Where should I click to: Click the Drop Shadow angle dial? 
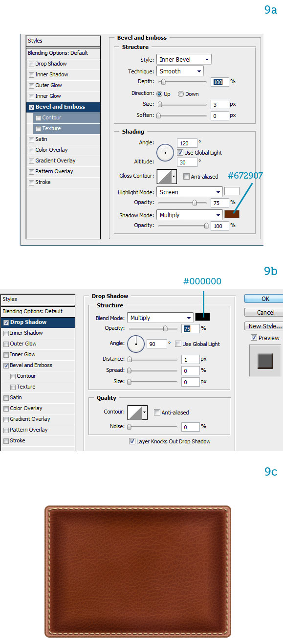pos(136,344)
